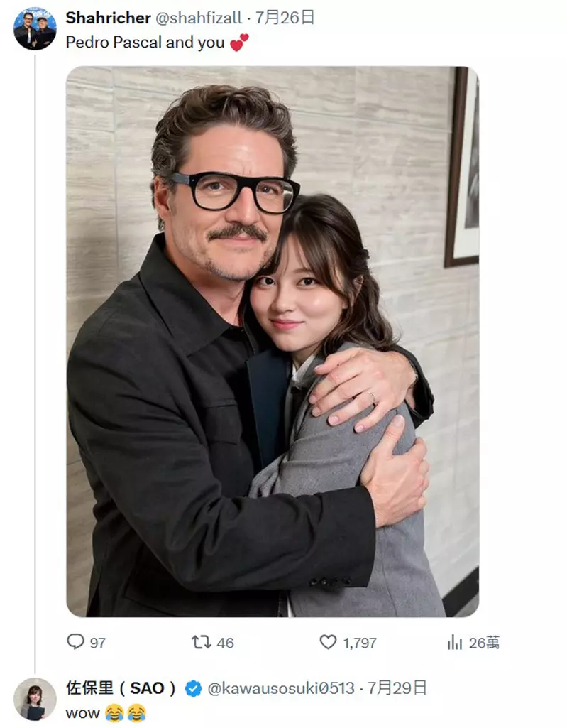Click the blue verified badge
The image size is (567, 728).
click(192, 688)
